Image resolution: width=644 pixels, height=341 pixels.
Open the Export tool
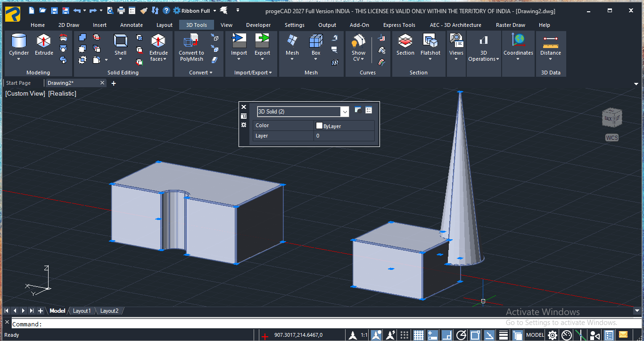pyautogui.click(x=262, y=45)
